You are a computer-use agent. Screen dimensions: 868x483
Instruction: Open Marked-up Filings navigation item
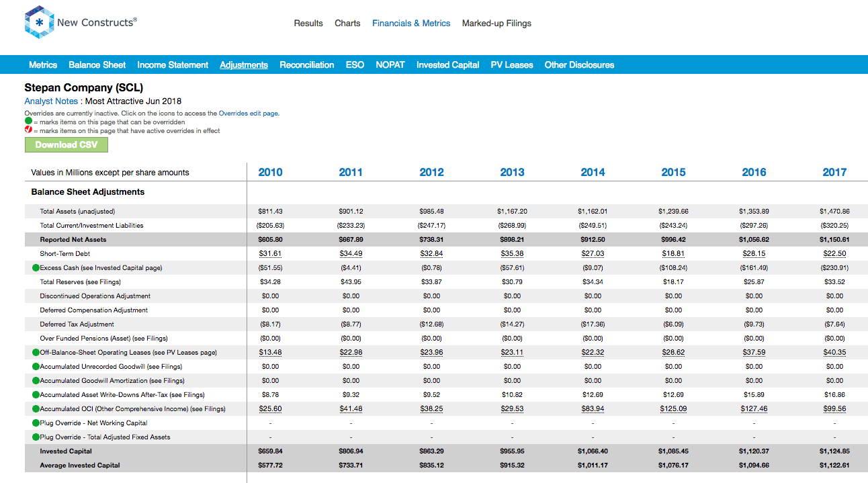click(x=496, y=24)
